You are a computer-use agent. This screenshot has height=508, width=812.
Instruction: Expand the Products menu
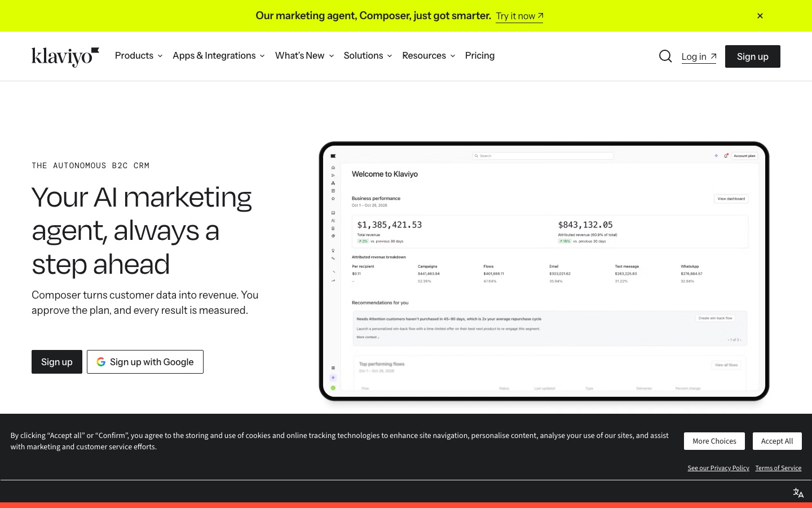139,56
